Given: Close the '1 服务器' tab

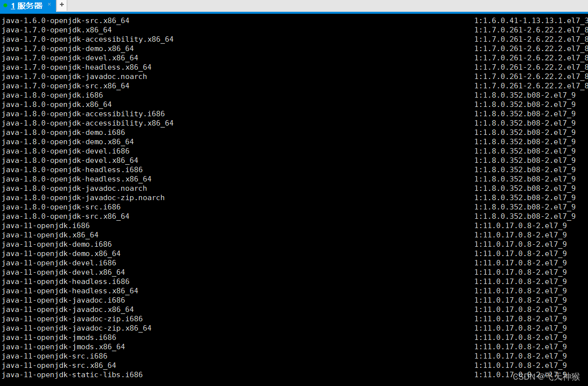Looking at the screenshot, I should [x=49, y=4].
